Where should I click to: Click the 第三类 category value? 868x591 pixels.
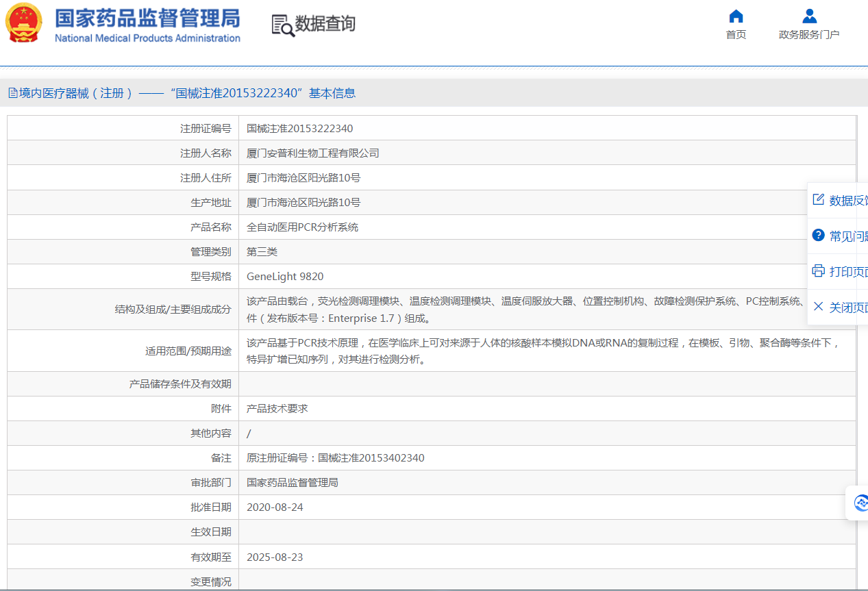[x=262, y=252]
